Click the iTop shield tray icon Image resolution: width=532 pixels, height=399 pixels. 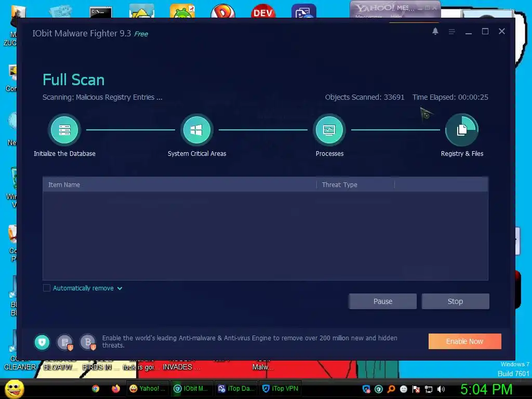366,389
